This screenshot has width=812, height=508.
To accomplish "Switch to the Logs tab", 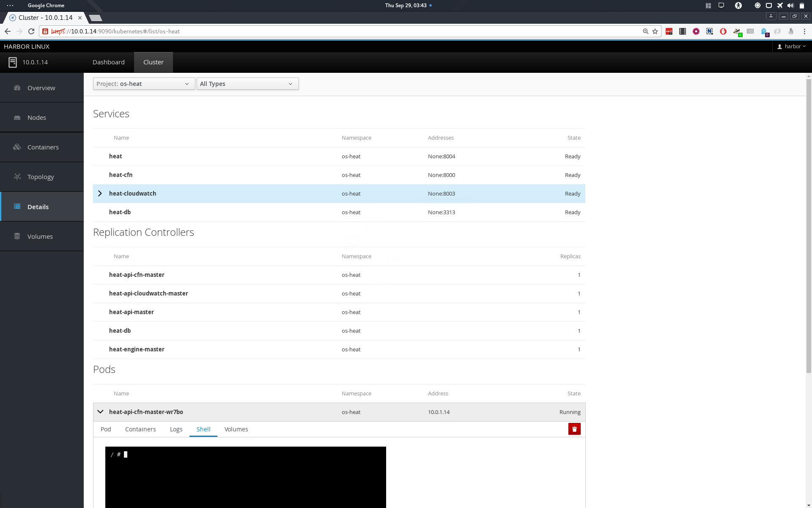I will coord(176,429).
